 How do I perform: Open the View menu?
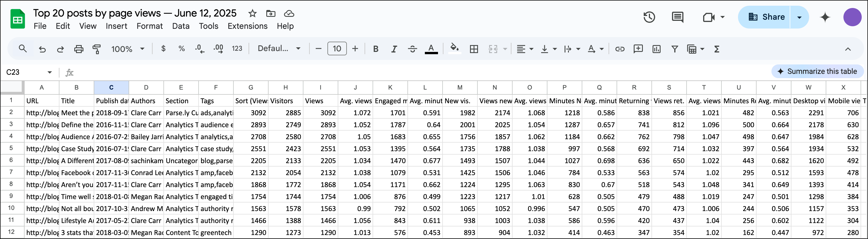point(88,26)
